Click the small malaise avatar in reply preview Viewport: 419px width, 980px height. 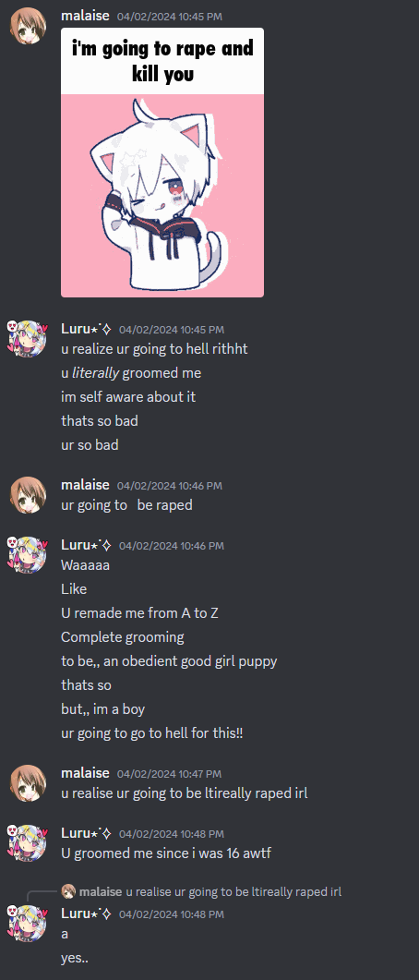(x=68, y=891)
